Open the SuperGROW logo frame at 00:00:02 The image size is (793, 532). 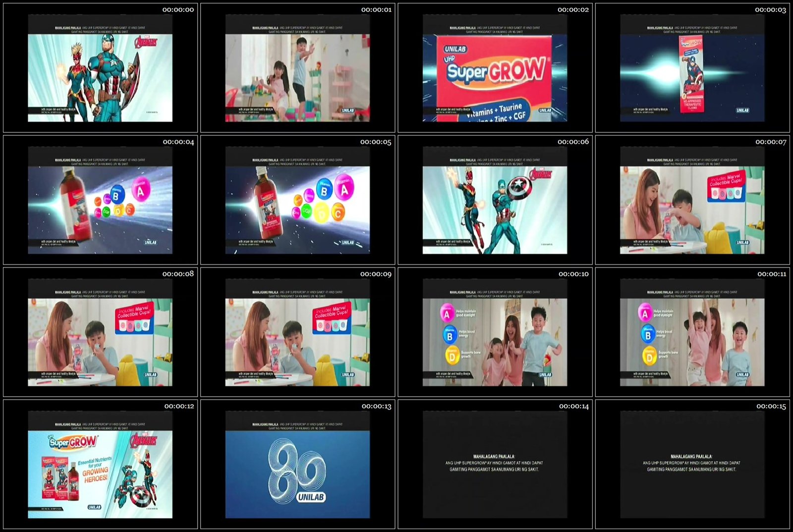click(x=495, y=68)
